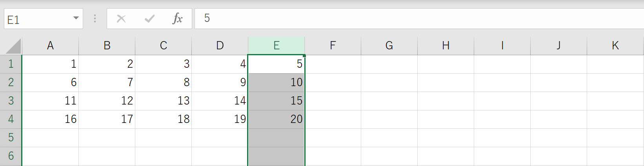The image size is (644, 166).
Task: Select row 1 header
Action: pos(11,64)
